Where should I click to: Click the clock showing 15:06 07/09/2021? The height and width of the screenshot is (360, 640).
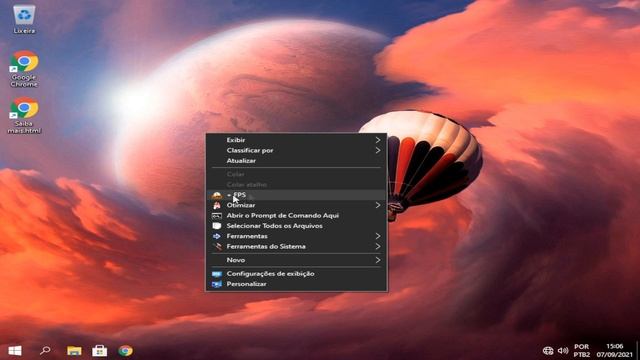pyautogui.click(x=614, y=351)
